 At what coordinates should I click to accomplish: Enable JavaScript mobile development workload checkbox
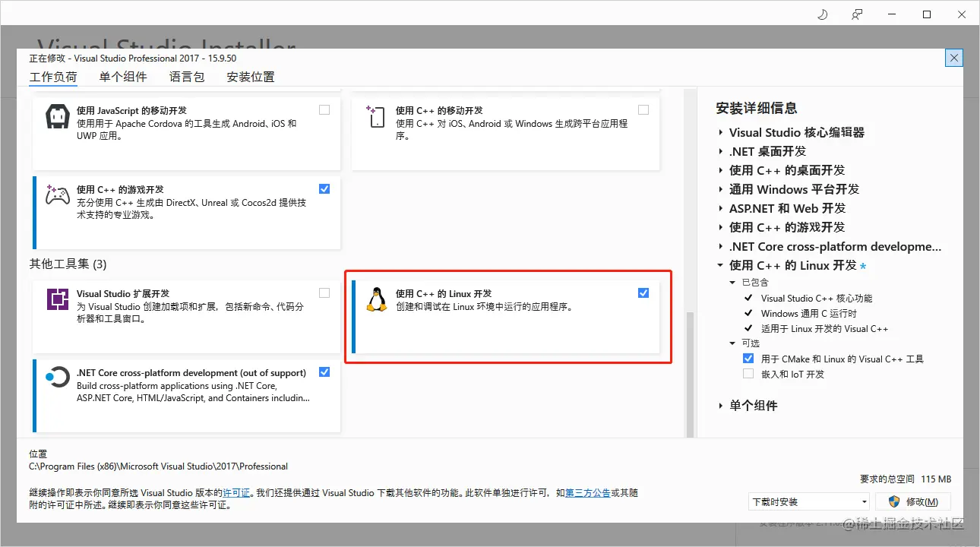324,110
